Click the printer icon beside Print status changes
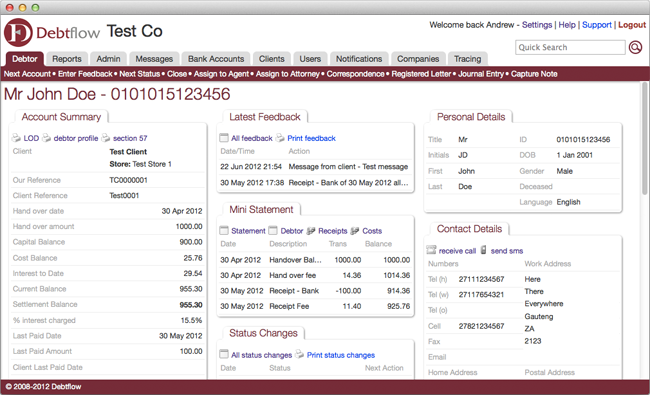 299,354
